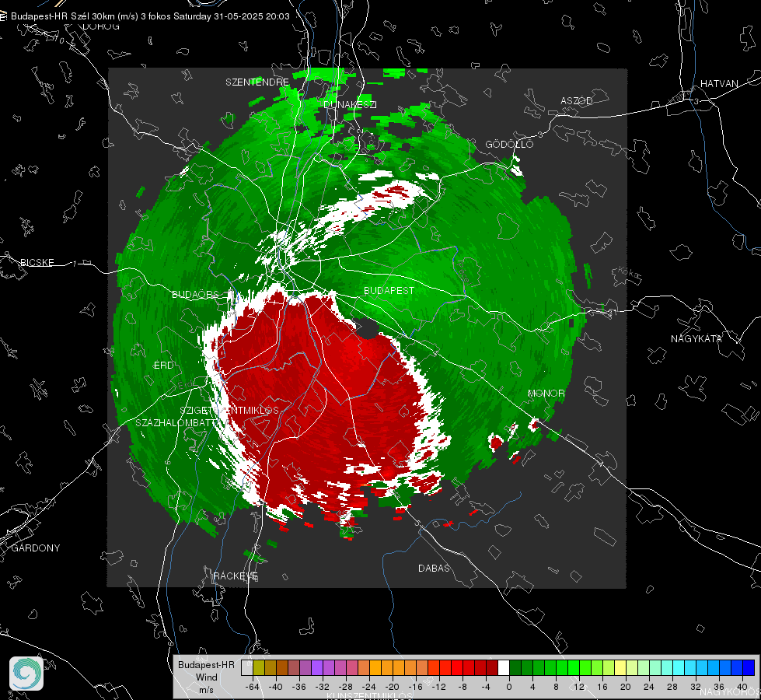Click the SZENTENDRE city label
Viewport: 761px width, 700px height.
pyautogui.click(x=257, y=82)
